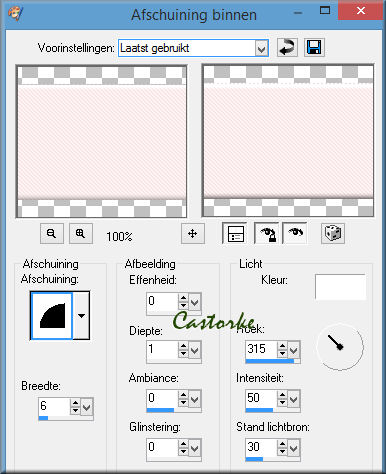
Task: Decrease the Effenheid value with down arrow
Action: (x=183, y=305)
